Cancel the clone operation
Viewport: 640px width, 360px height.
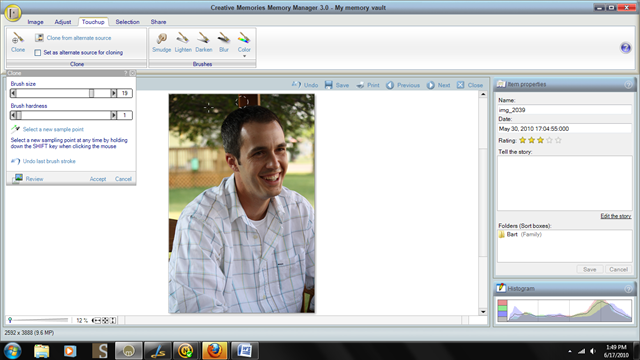click(x=123, y=179)
